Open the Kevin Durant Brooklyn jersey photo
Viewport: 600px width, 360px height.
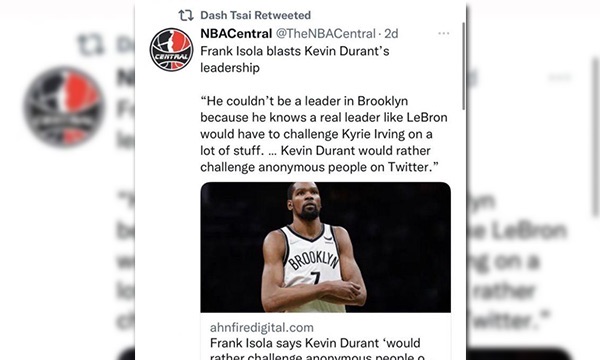326,247
